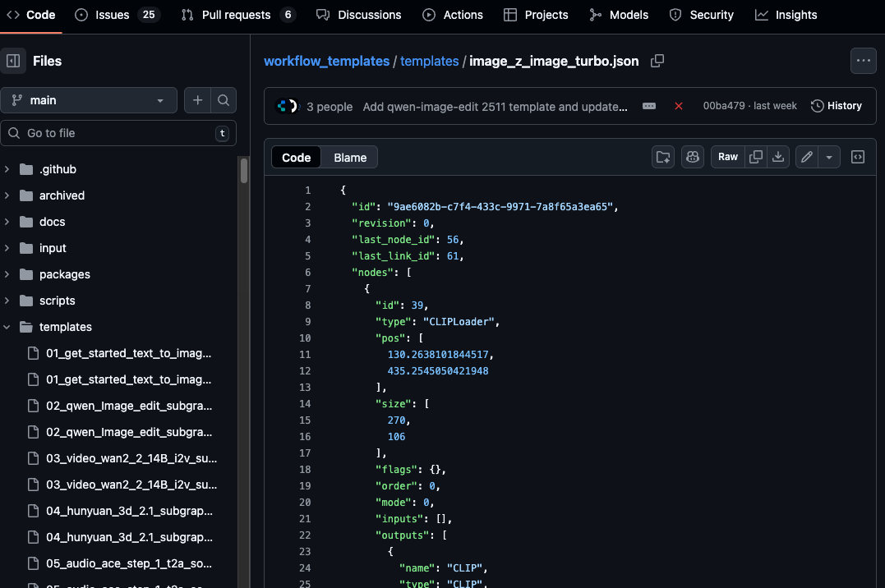Click the add file plus icon

(x=197, y=100)
